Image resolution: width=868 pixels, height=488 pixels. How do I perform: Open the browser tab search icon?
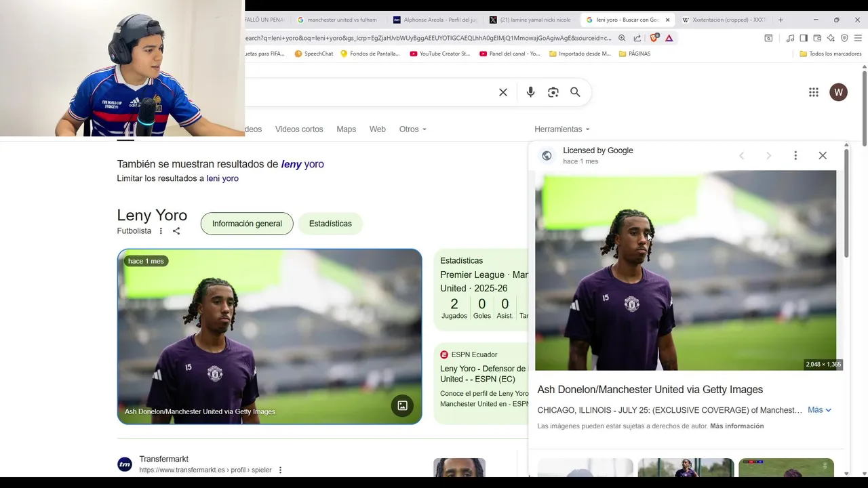point(768,38)
